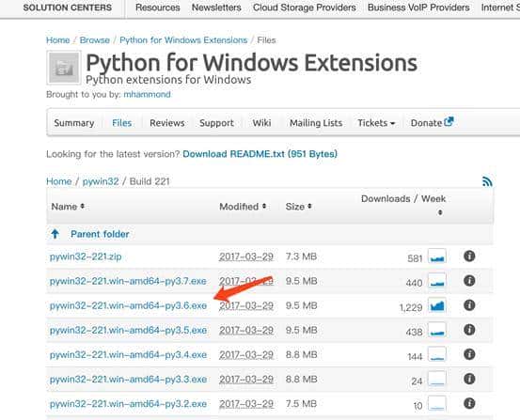Download pywin32-221.win-amd64-py3.7.exe

(128, 281)
